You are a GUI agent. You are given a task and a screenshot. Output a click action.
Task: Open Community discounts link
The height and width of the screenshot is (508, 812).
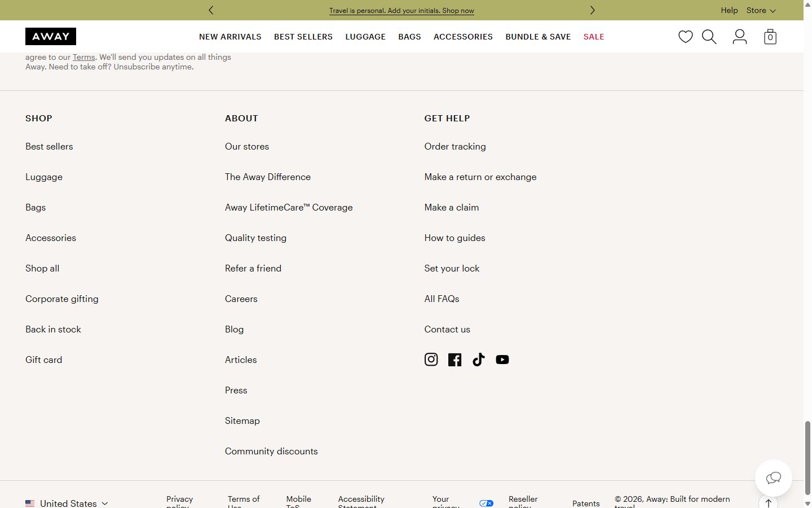click(271, 451)
